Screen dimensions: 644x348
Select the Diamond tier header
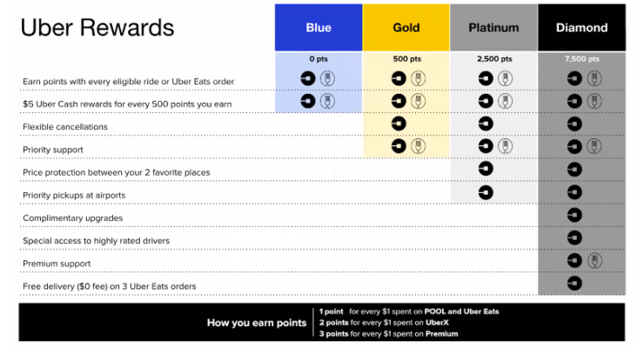(x=581, y=27)
